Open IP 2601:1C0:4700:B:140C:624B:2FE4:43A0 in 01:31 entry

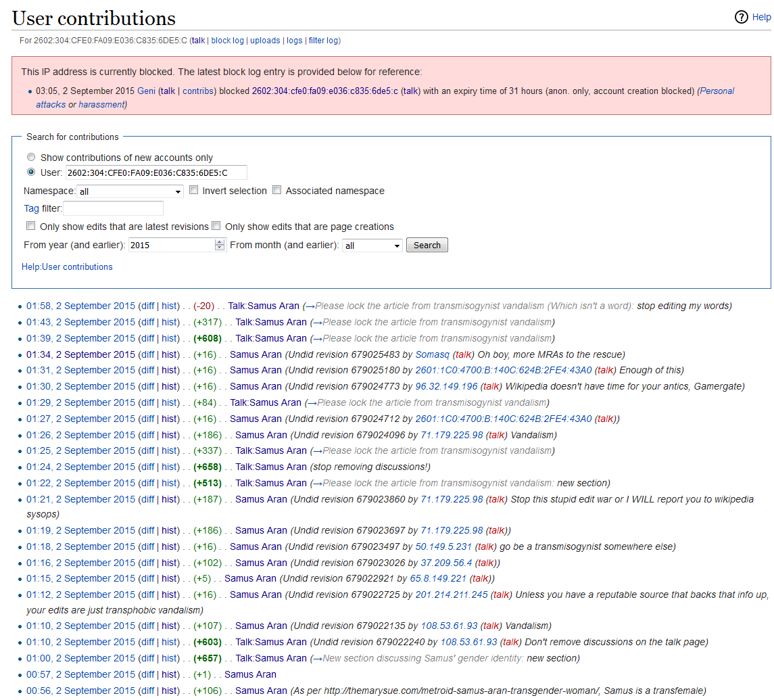[504, 370]
